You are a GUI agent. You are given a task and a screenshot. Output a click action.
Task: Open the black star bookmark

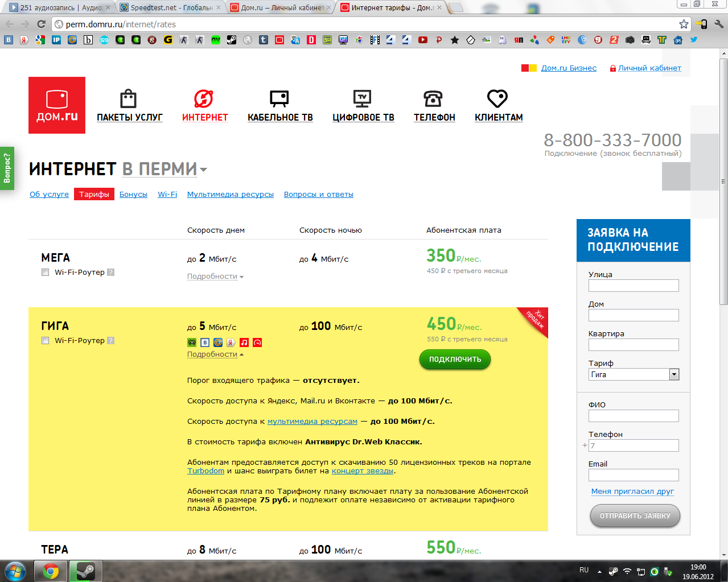click(x=454, y=40)
